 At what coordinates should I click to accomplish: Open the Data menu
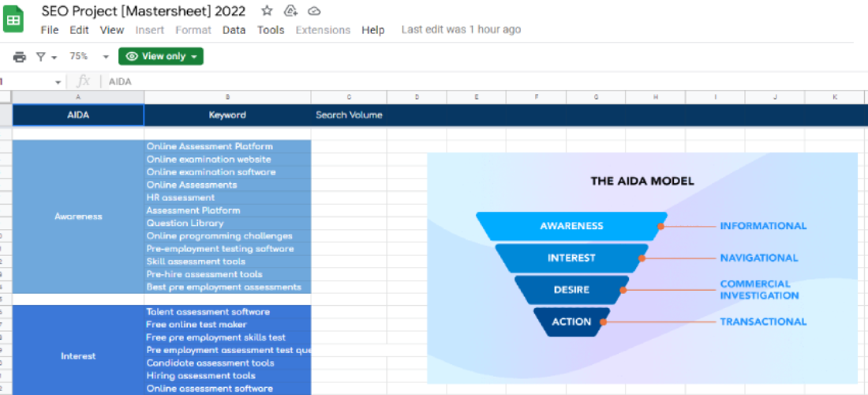pos(234,30)
